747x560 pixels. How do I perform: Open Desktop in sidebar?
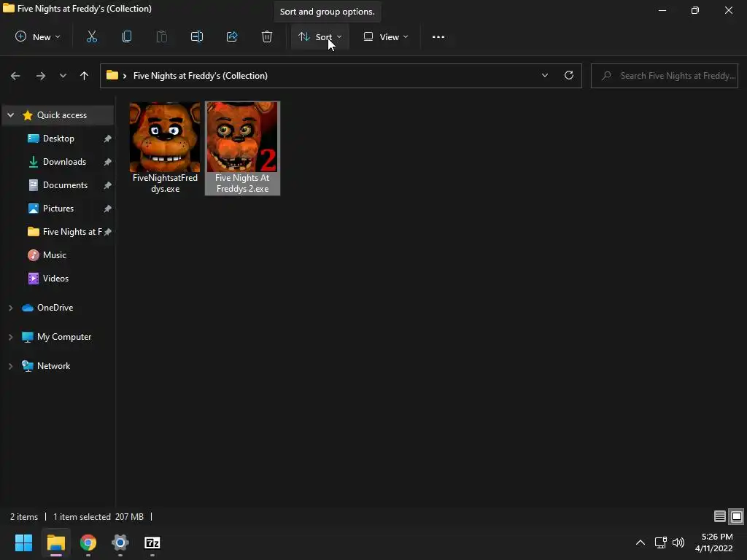[x=58, y=139]
